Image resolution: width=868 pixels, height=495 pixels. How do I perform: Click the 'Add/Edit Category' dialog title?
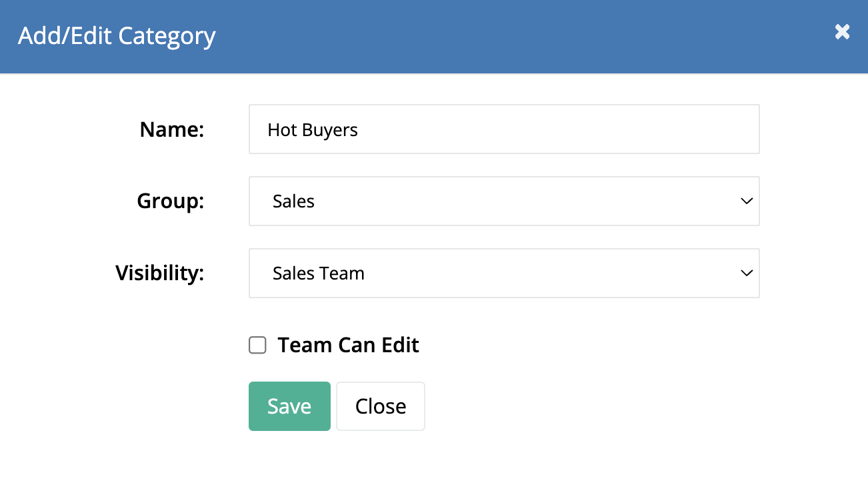click(x=117, y=36)
